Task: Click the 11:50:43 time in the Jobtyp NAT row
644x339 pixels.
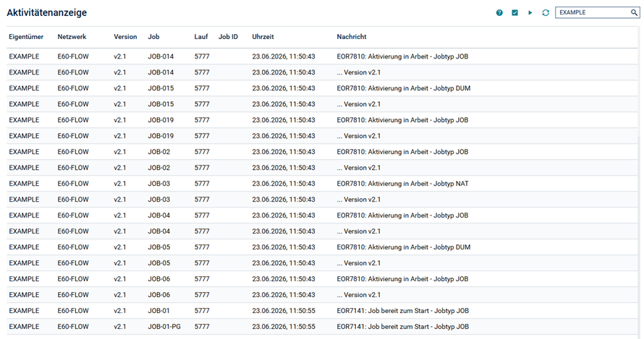Action: [284, 184]
